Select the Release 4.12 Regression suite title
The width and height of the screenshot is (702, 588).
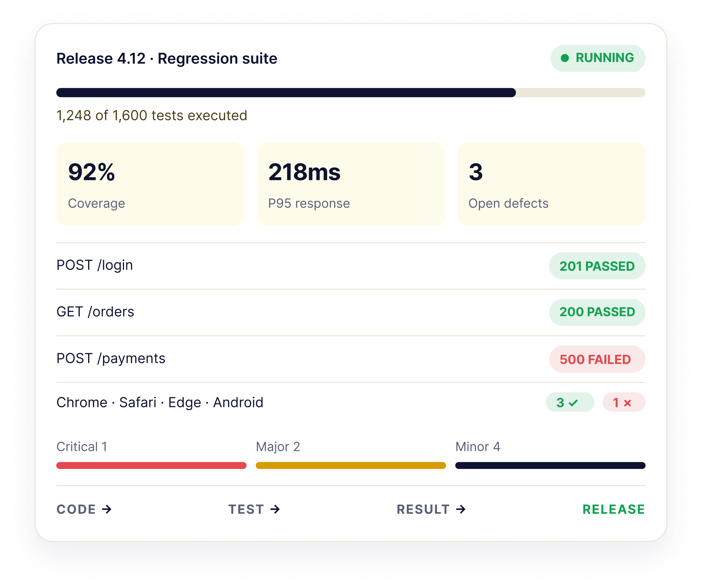click(x=167, y=59)
